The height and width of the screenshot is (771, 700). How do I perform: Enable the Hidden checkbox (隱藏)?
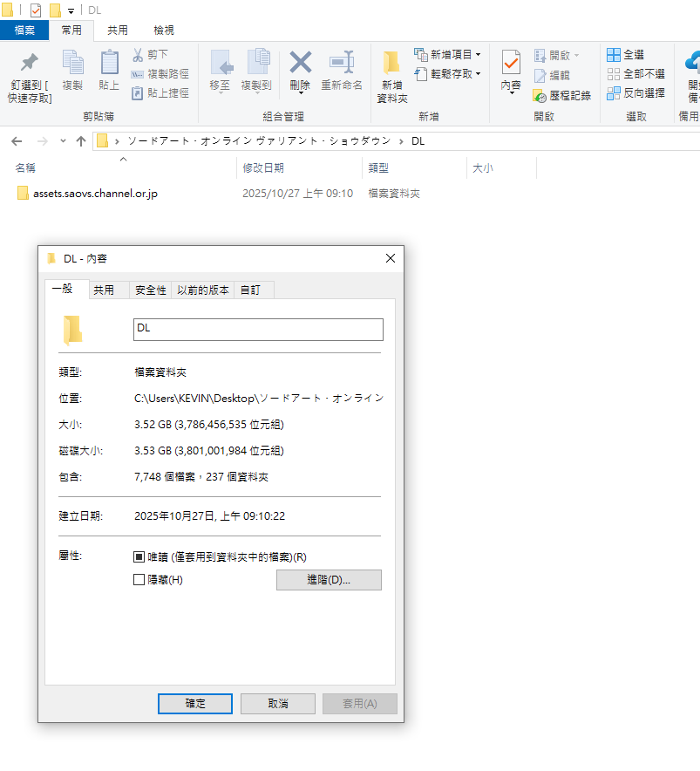(139, 580)
